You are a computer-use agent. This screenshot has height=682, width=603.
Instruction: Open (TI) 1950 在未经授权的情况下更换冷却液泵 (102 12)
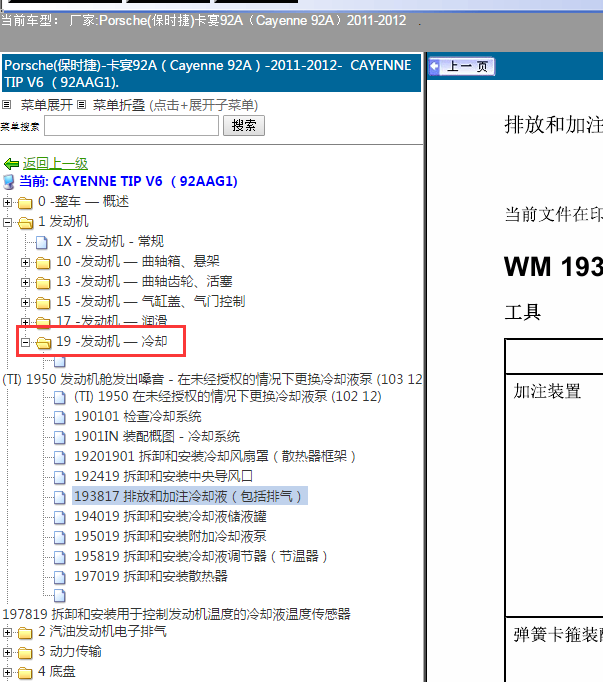pyautogui.click(x=228, y=397)
